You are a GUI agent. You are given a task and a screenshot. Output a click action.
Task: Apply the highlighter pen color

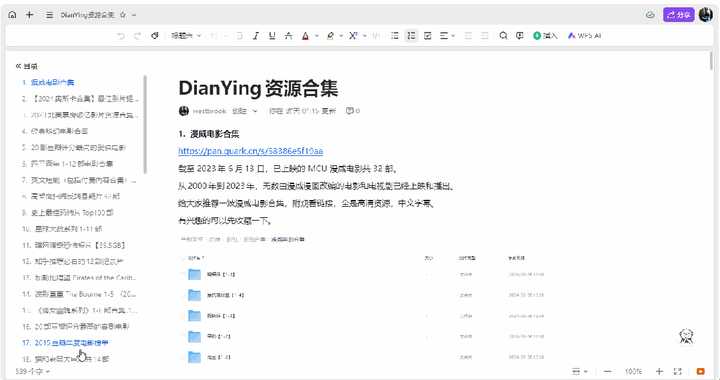330,35
